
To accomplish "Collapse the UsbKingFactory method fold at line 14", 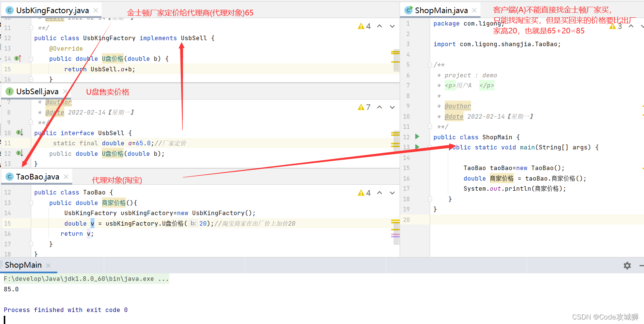I will pos(31,59).
